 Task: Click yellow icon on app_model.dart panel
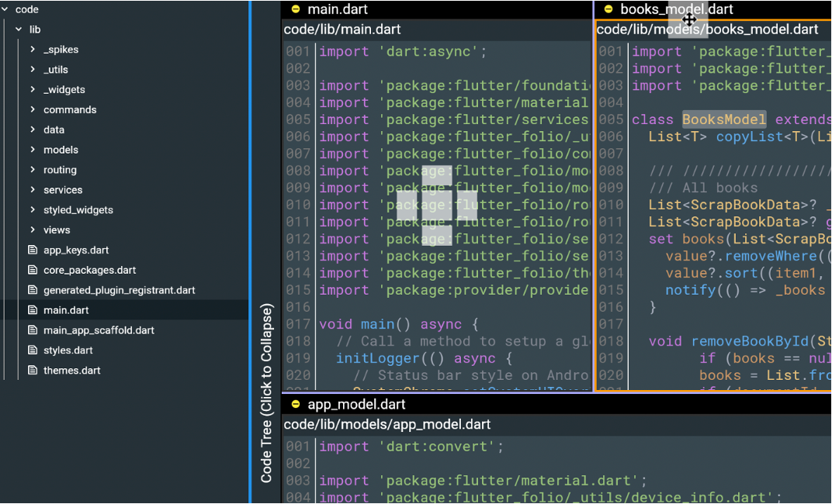295,404
